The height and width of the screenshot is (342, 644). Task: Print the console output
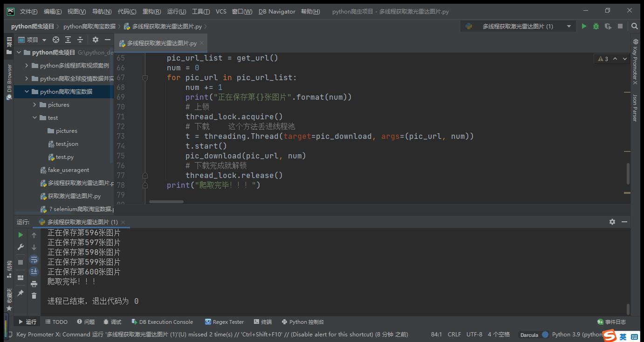(x=34, y=284)
